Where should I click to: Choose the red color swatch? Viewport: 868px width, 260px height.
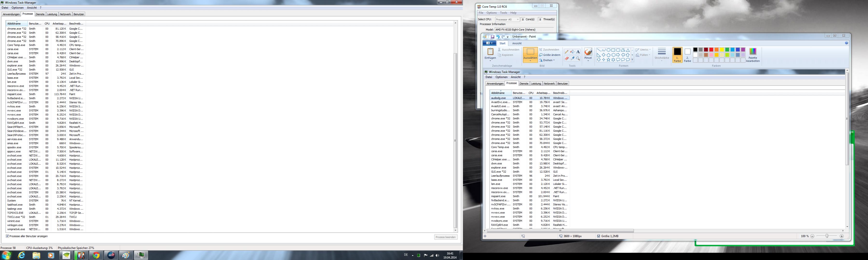point(711,50)
